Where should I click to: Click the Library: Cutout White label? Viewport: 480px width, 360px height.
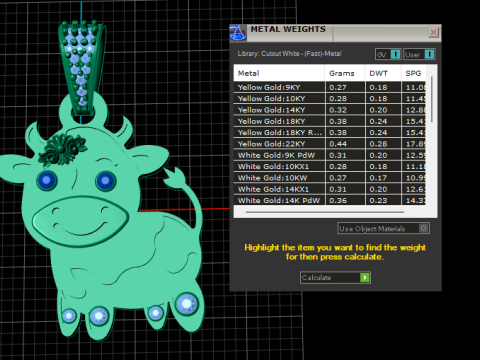tap(289, 54)
